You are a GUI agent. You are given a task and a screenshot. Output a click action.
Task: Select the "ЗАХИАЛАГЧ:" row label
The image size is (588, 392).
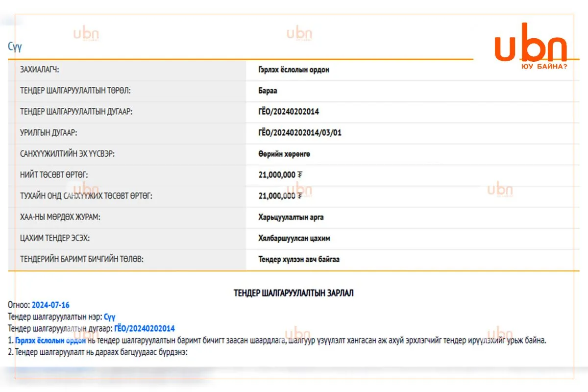point(39,70)
